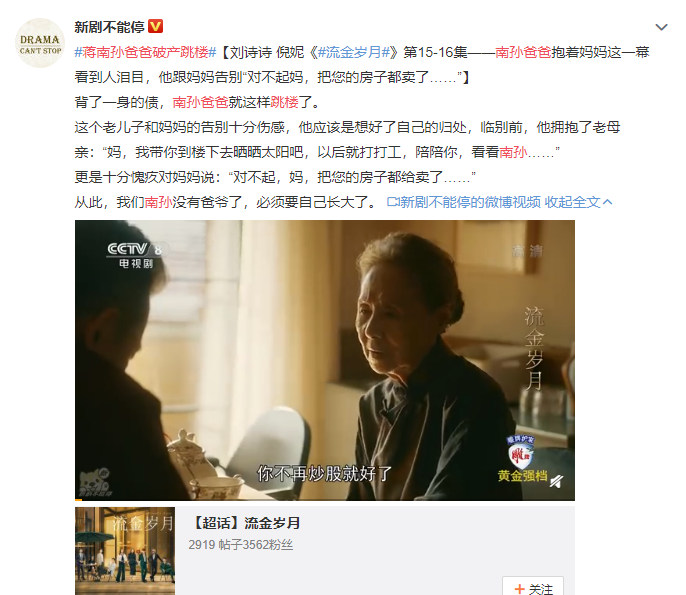Click the CCTV 8 channel logo in video
This screenshot has height=595, width=686.
pos(136,255)
